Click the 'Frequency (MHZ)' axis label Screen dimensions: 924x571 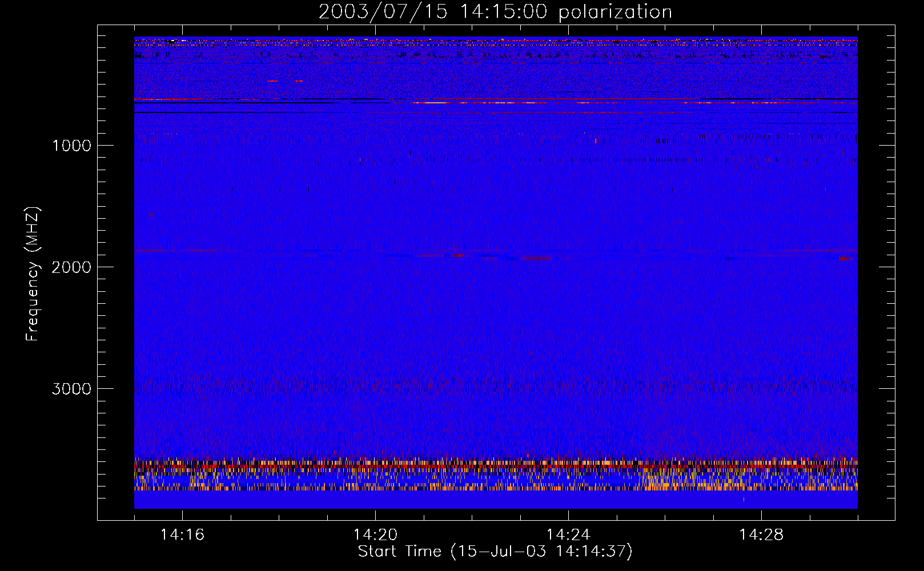click(x=33, y=274)
